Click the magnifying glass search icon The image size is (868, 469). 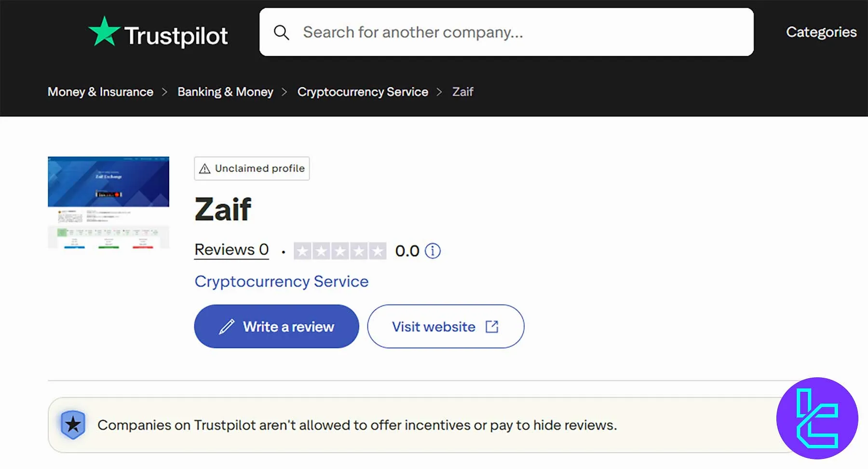282,32
